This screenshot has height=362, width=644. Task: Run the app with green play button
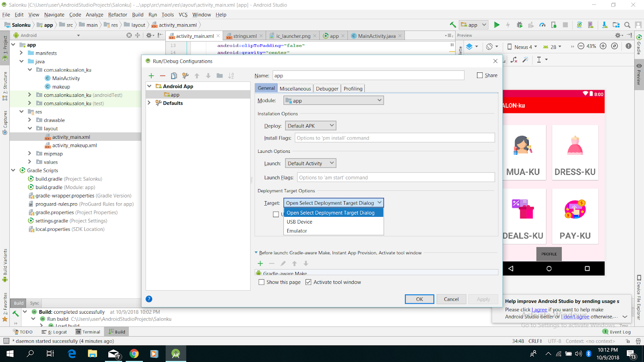tap(497, 25)
